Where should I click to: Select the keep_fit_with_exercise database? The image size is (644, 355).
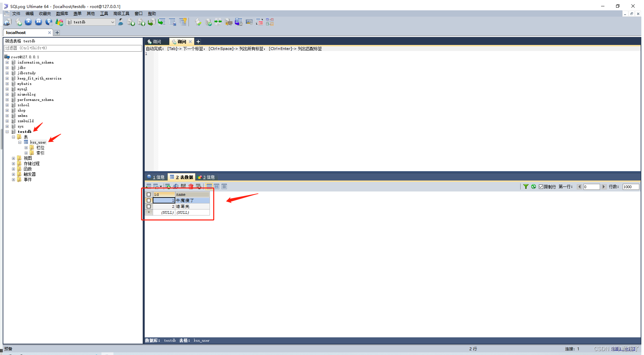pyautogui.click(x=39, y=78)
